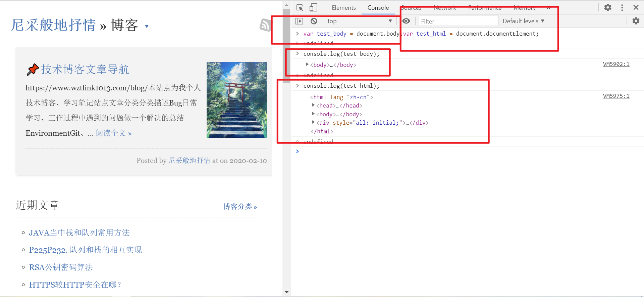Open the Network tab
This screenshot has width=644, height=297.
[x=444, y=7]
